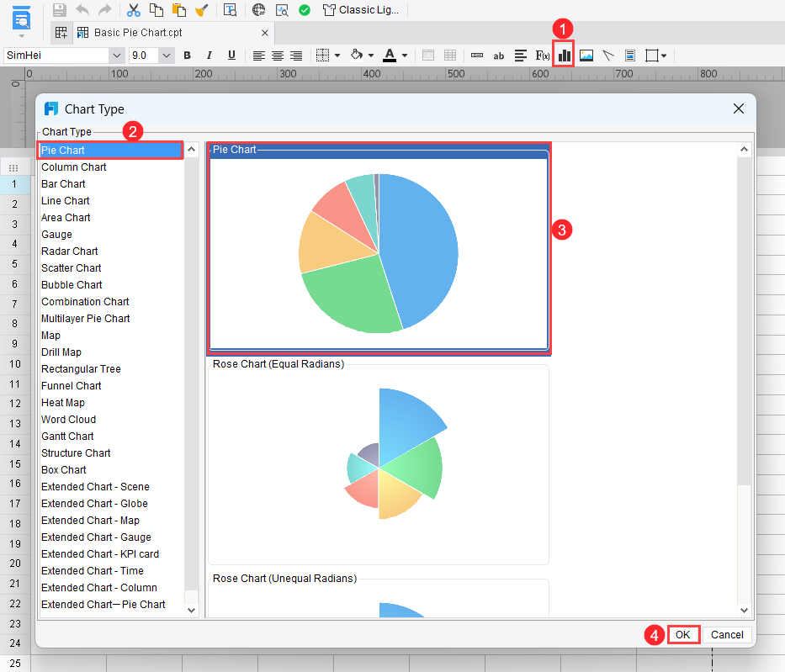Confirm chart selection with the OK button

pyautogui.click(x=683, y=634)
